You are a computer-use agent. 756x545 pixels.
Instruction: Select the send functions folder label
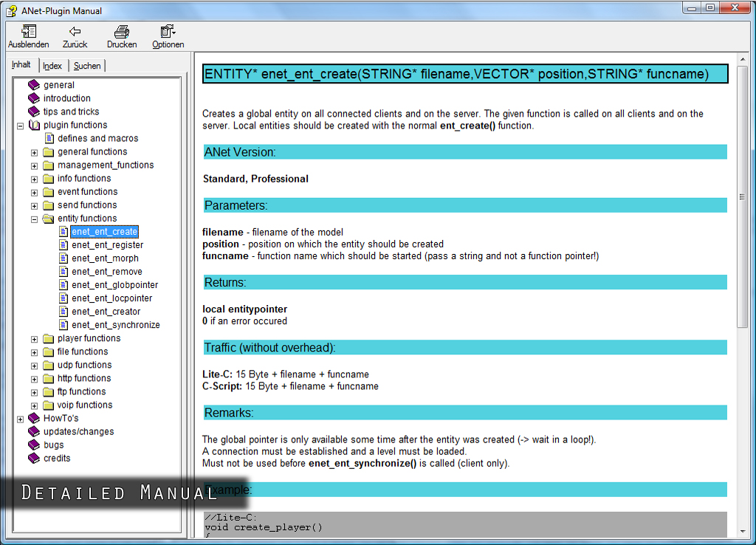coord(87,205)
